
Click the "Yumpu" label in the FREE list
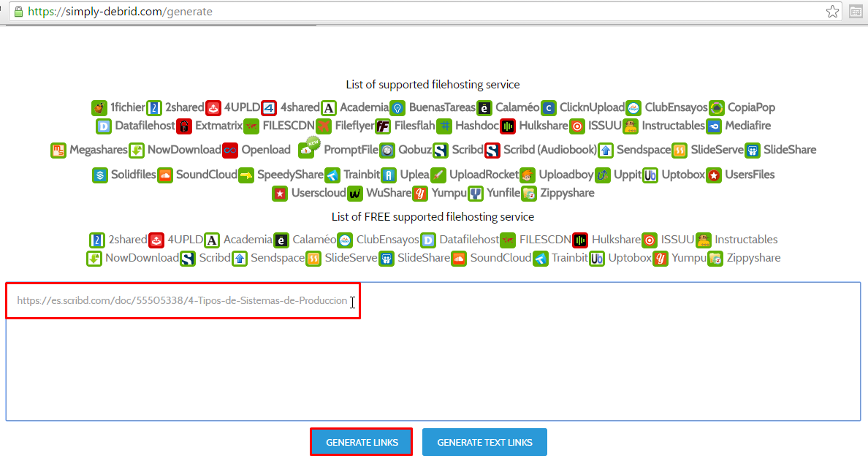point(689,258)
